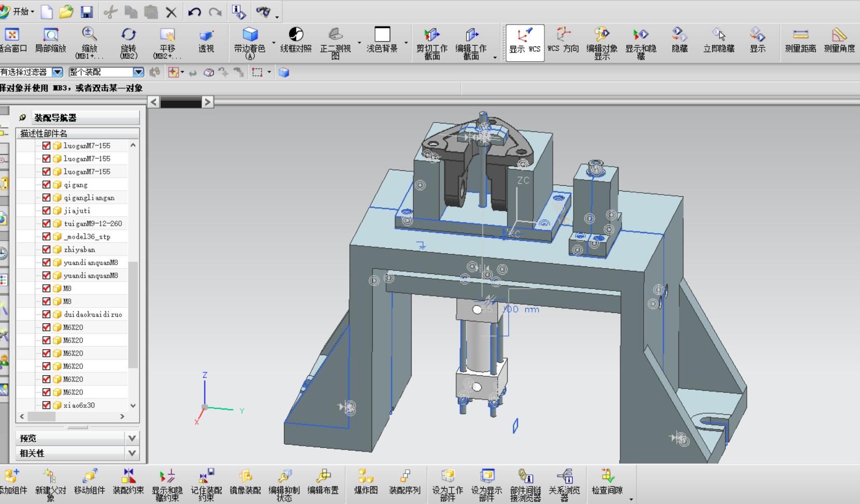The height and width of the screenshot is (504, 860).
Task: Uncheck the duidaokuaidizuo checkbox
Action: (46, 314)
